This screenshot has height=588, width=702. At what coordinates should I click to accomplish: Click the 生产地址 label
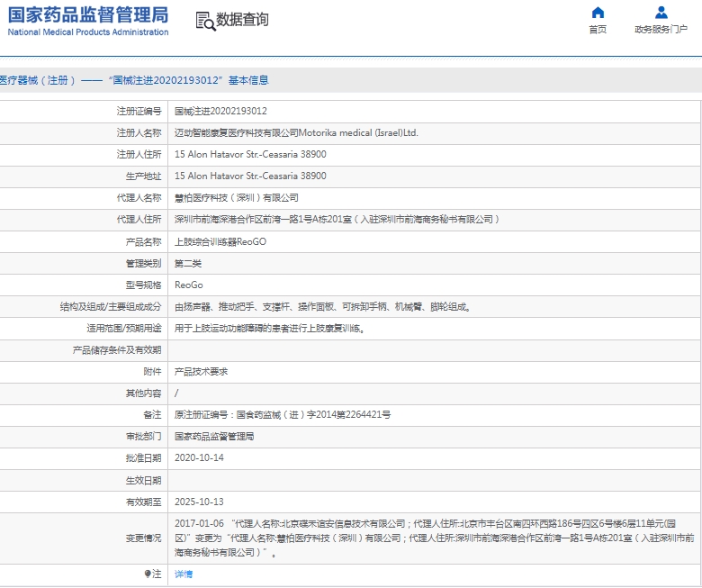[143, 176]
